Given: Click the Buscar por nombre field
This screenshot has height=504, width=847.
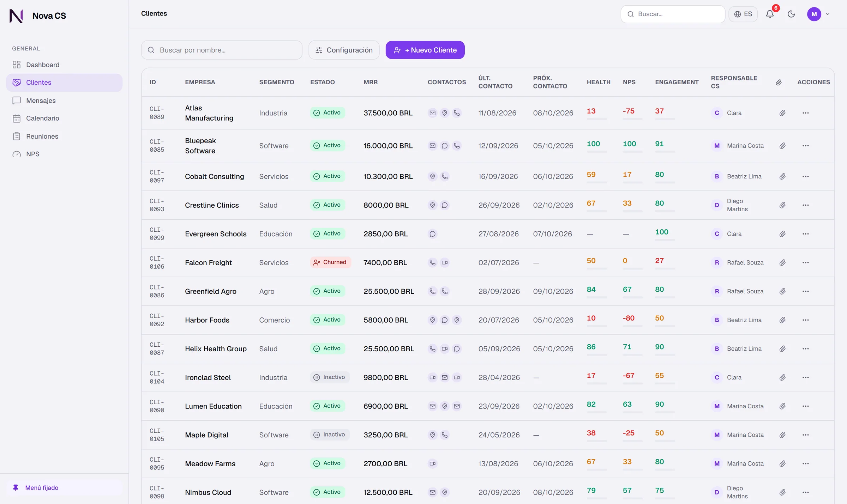Looking at the screenshot, I should pyautogui.click(x=222, y=50).
